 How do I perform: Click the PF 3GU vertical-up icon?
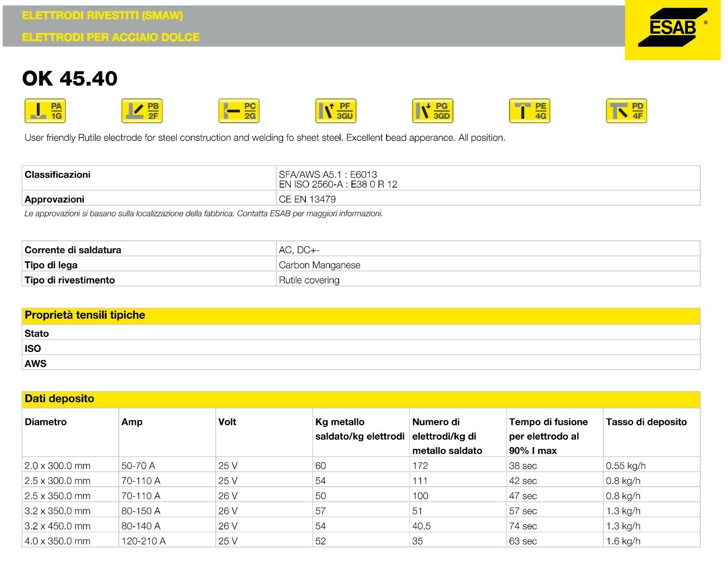336,111
